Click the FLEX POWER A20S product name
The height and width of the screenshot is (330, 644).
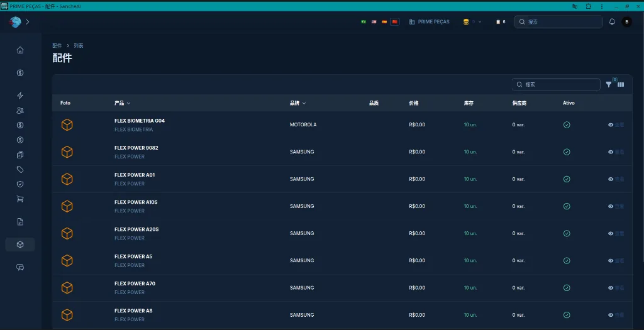[136, 229]
